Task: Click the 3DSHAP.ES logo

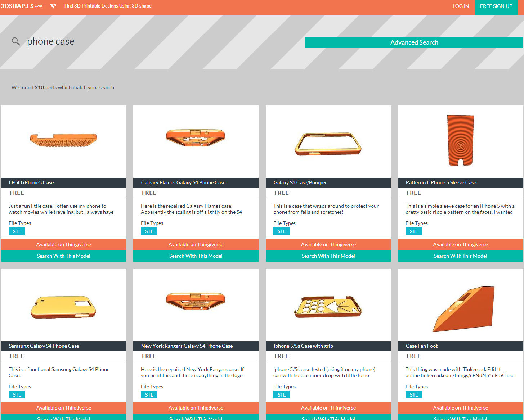Action: (x=17, y=6)
